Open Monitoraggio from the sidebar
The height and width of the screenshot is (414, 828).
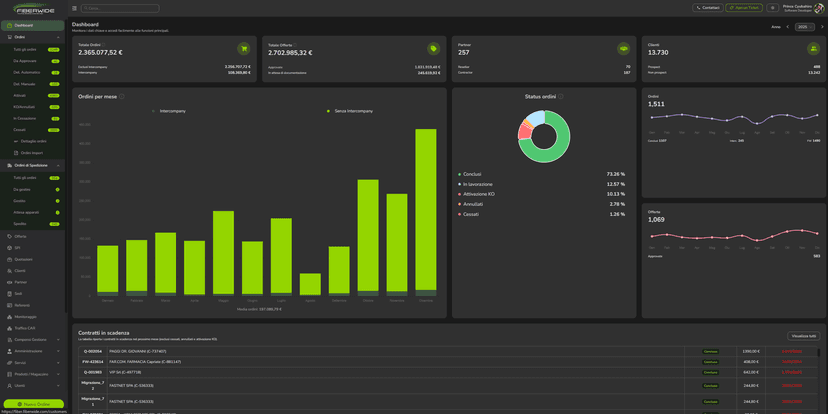point(25,317)
